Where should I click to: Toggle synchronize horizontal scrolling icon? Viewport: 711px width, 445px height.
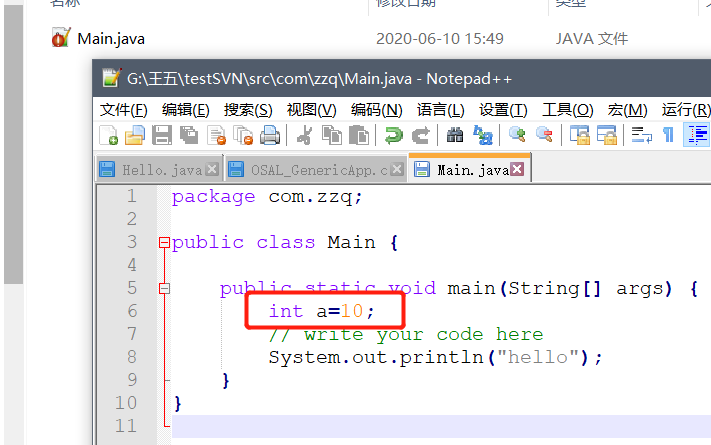point(607,135)
